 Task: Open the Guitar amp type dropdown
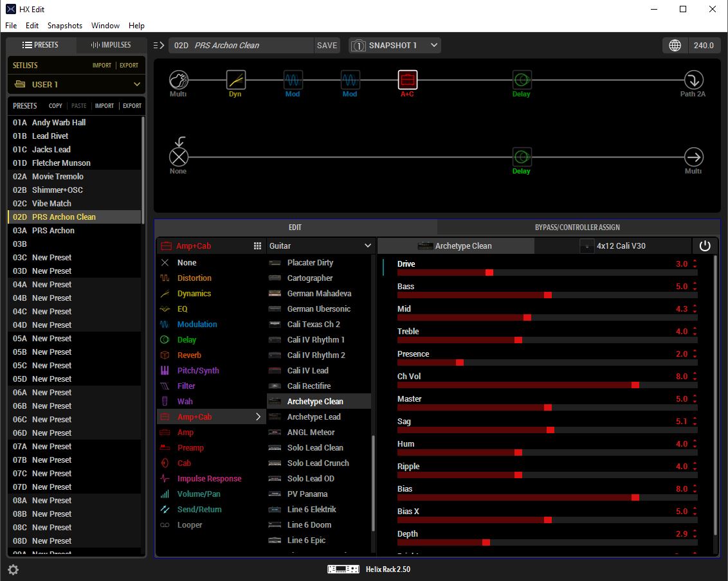[320, 246]
